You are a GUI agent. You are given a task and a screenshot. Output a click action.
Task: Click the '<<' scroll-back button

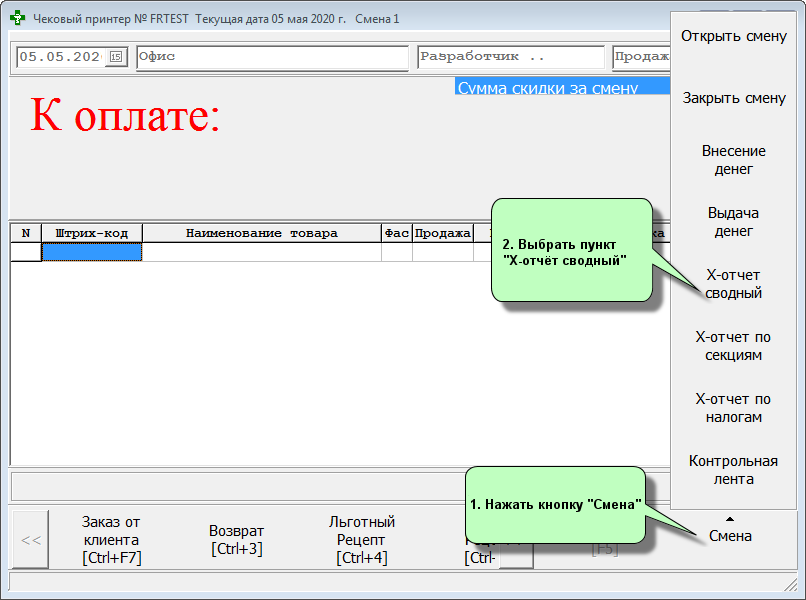pos(31,540)
